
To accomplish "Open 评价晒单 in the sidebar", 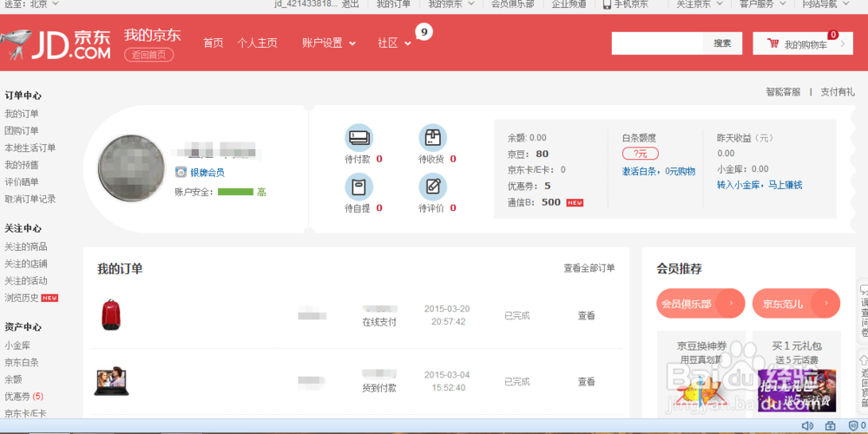I will (22, 181).
